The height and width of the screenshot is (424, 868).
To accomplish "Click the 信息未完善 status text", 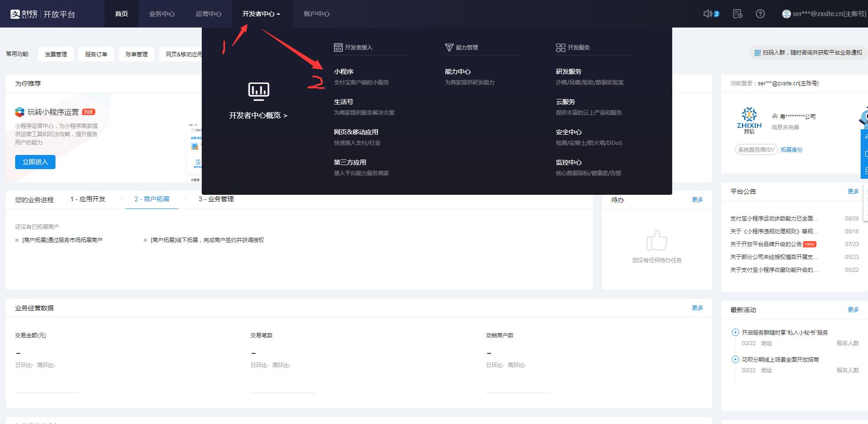I will (785, 127).
